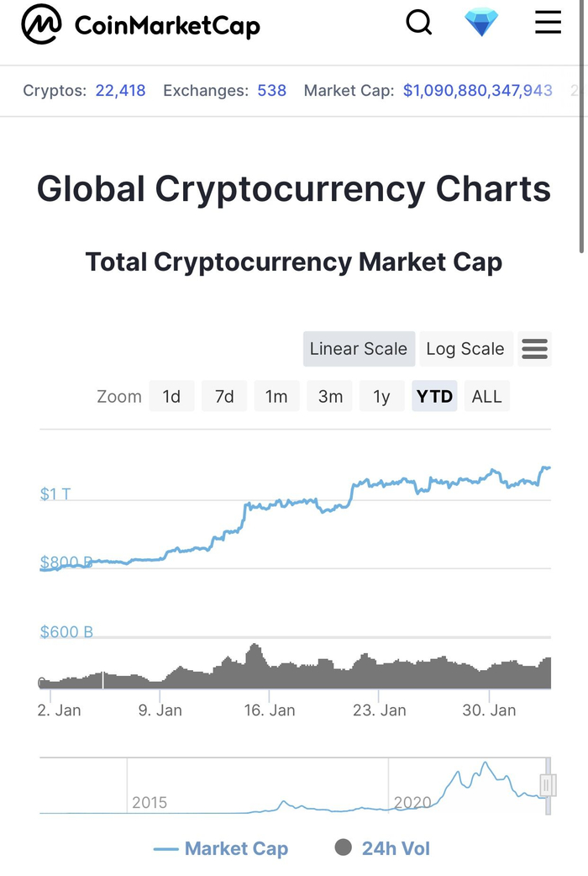Show ALL time chart range
Viewport: 588px width, 876px height.
(486, 396)
